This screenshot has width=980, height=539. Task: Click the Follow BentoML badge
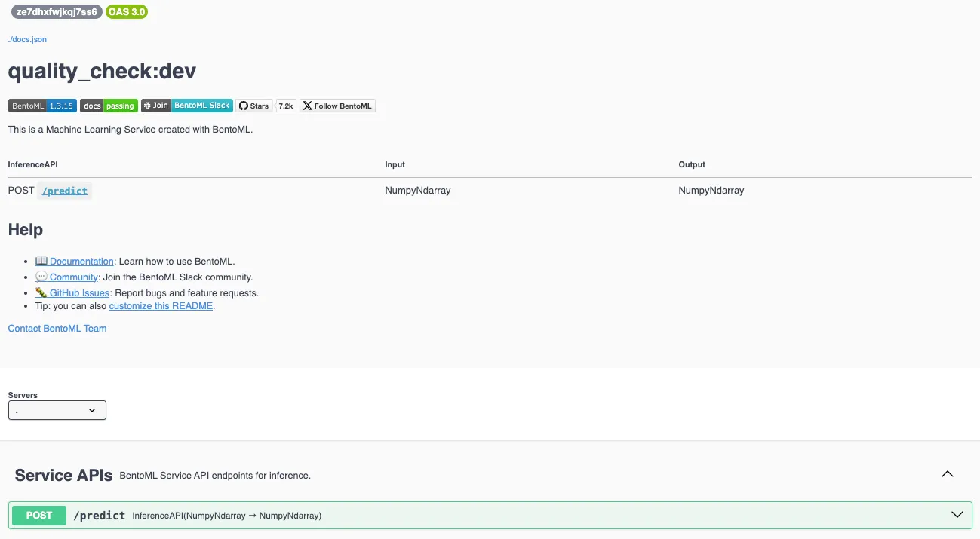(x=337, y=106)
